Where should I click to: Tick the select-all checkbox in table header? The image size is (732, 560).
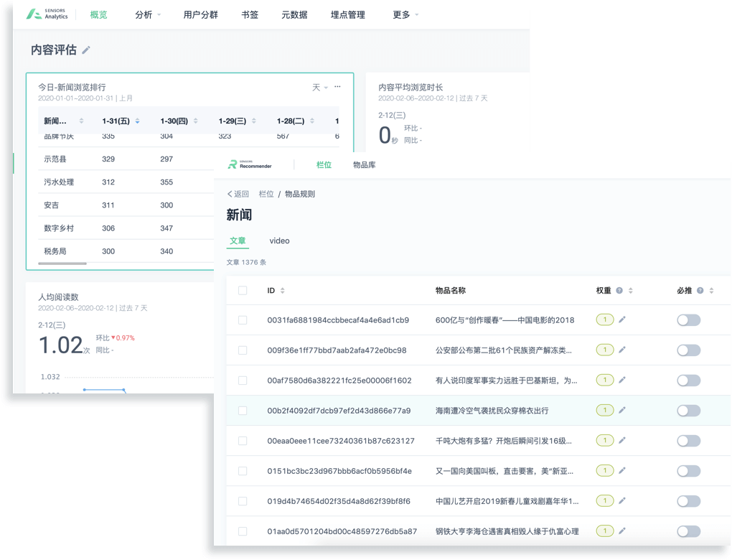coord(243,291)
